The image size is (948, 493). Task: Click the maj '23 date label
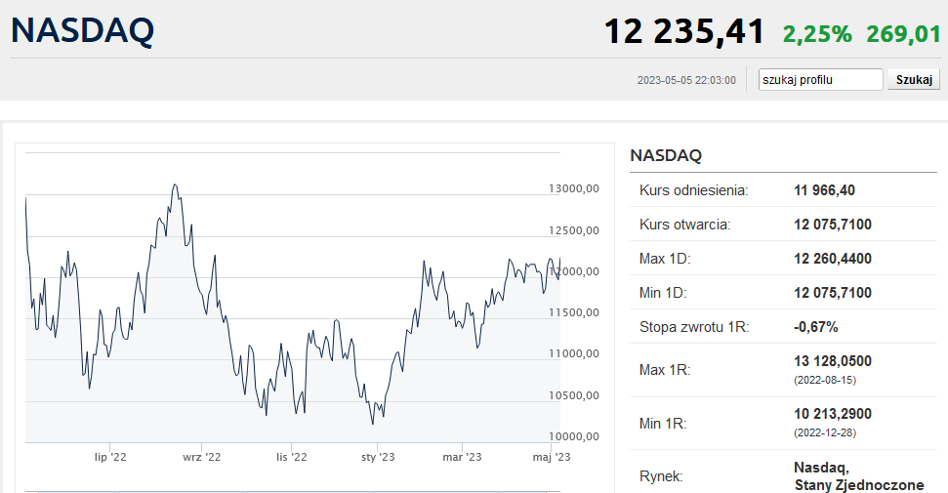[x=551, y=457]
